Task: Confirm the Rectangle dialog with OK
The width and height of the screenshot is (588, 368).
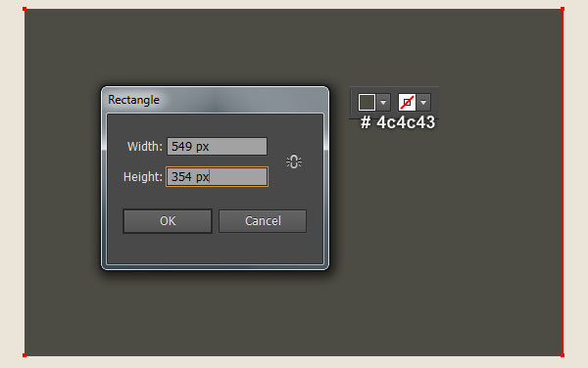Action: (168, 221)
